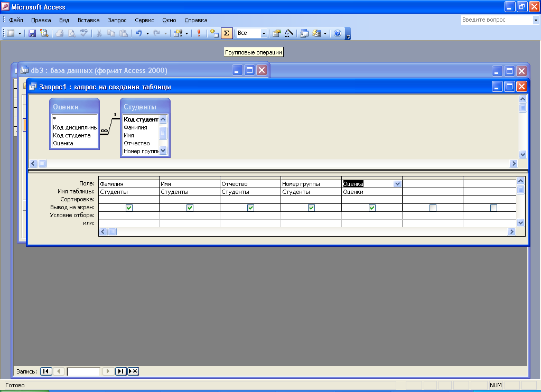Click the New Object icon

[316, 33]
